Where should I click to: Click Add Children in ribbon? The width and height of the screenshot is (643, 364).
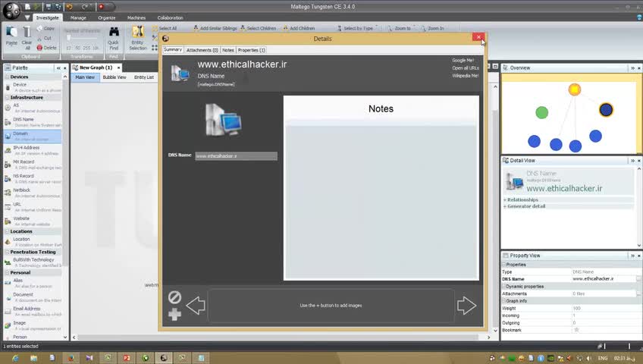pos(299,28)
